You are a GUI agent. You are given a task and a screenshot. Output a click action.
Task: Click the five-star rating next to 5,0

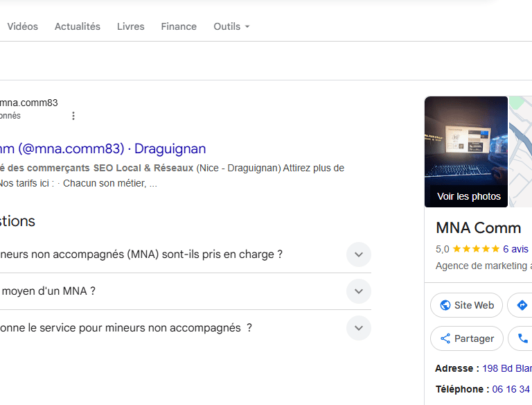pyautogui.click(x=476, y=249)
